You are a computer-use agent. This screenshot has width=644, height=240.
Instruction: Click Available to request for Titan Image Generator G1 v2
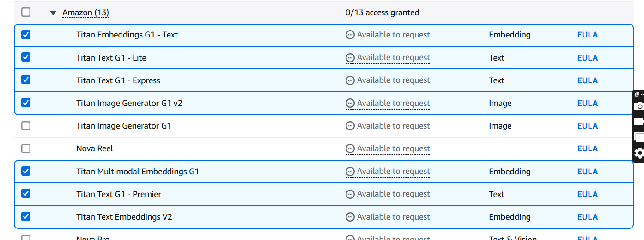coord(393,103)
